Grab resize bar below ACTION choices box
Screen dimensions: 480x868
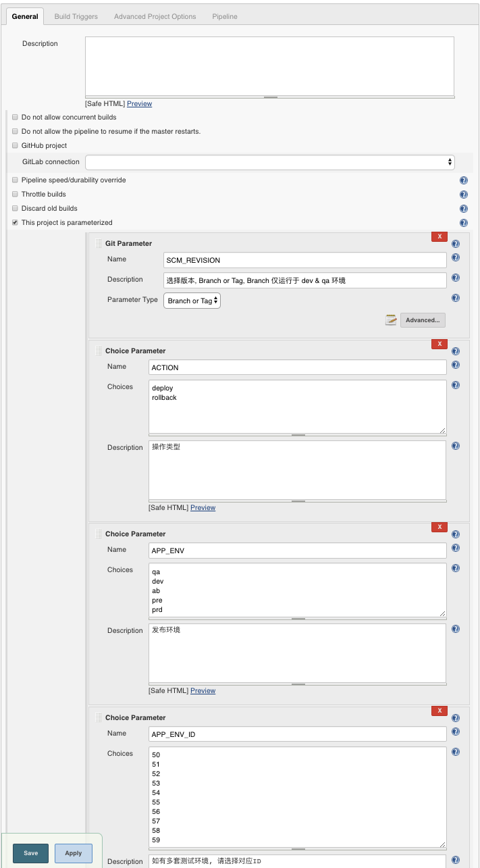(298, 436)
